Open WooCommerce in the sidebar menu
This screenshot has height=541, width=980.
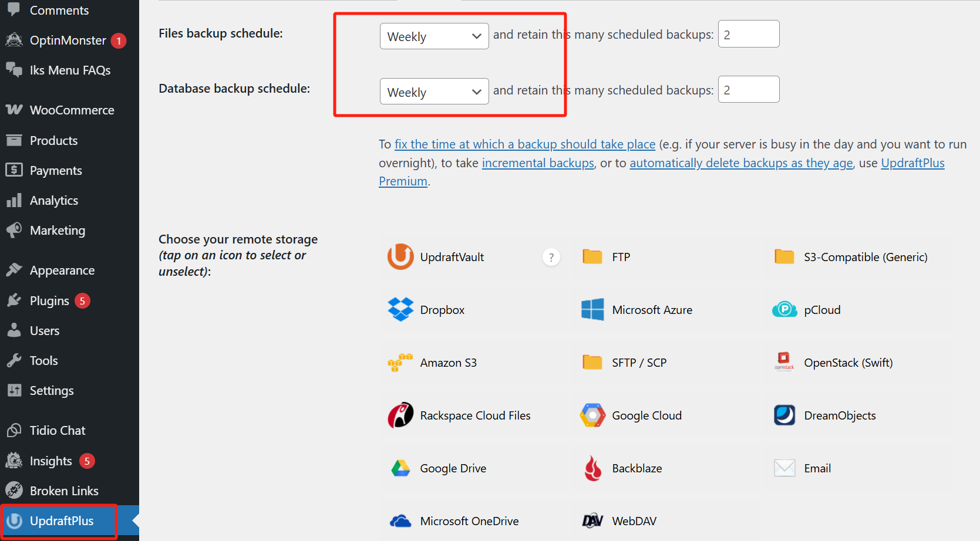click(72, 110)
